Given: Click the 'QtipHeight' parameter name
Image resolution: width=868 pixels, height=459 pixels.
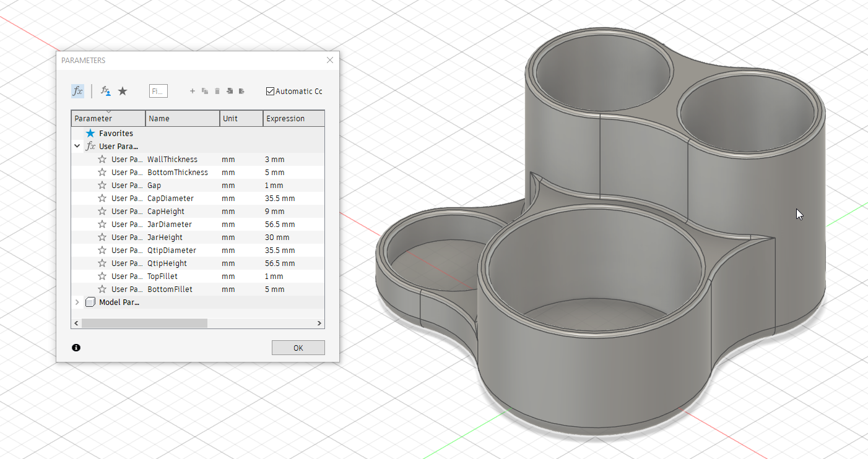Looking at the screenshot, I should 167,264.
